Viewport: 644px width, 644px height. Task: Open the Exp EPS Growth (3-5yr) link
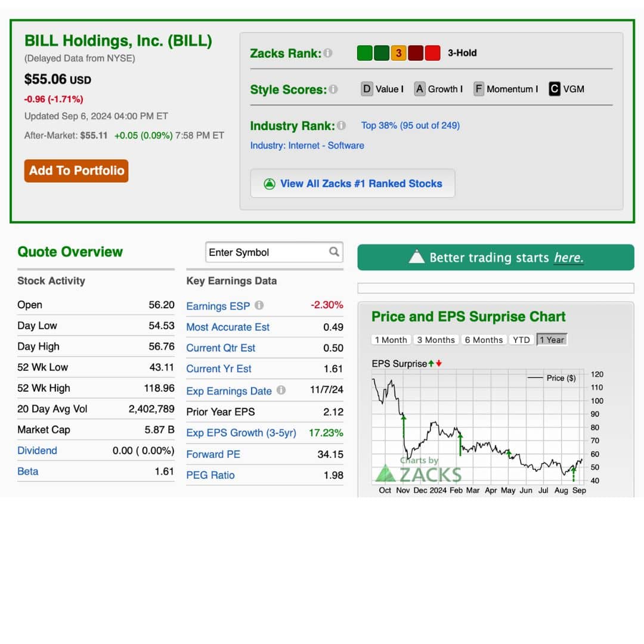(241, 433)
